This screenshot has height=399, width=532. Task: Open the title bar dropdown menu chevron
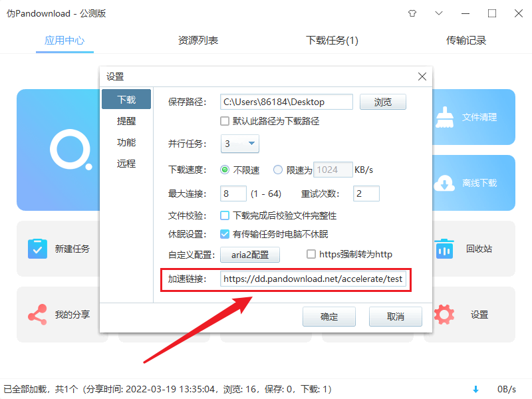pyautogui.click(x=439, y=13)
